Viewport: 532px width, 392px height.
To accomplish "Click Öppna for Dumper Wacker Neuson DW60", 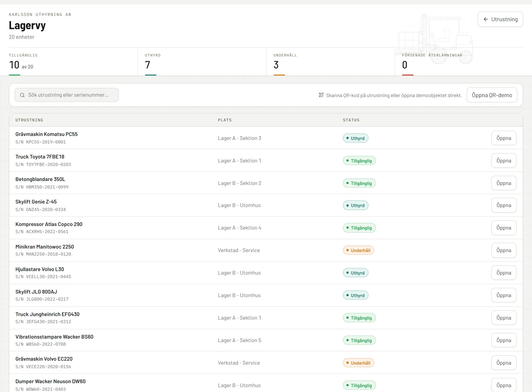I will [504, 385].
